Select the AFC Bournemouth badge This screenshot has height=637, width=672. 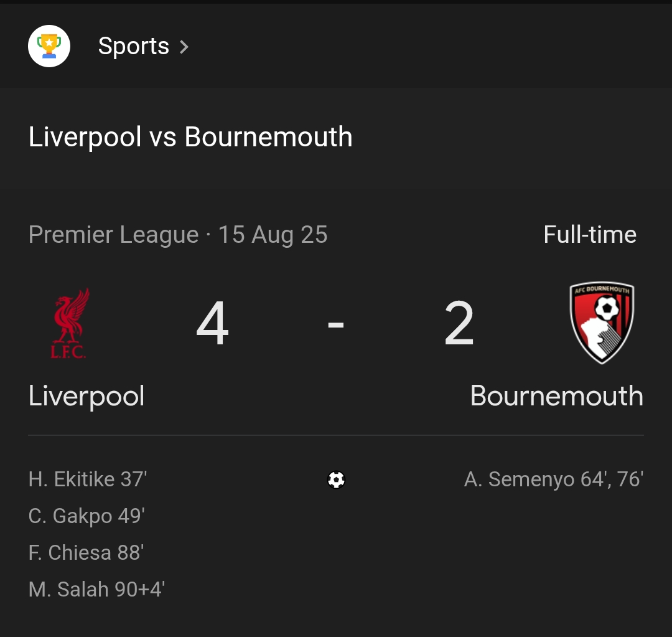601,323
